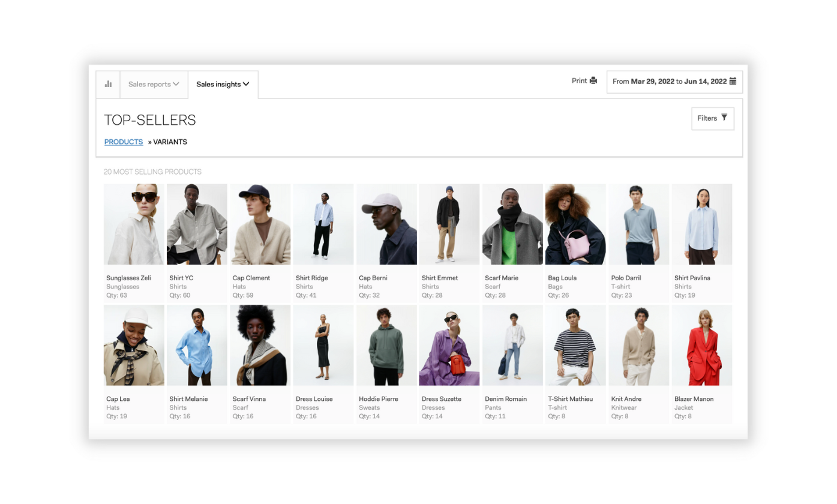Click the 'Shirt Pavlina' product name

pos(692,278)
